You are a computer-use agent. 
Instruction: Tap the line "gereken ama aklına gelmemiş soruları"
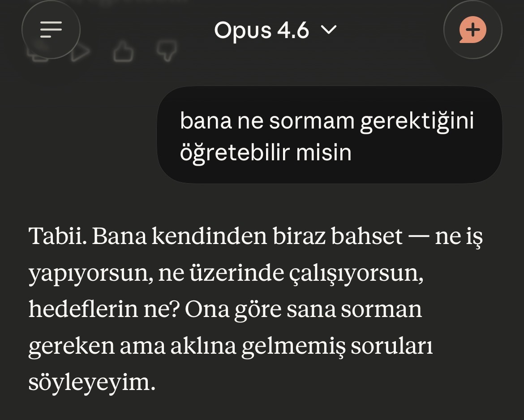coord(230,347)
